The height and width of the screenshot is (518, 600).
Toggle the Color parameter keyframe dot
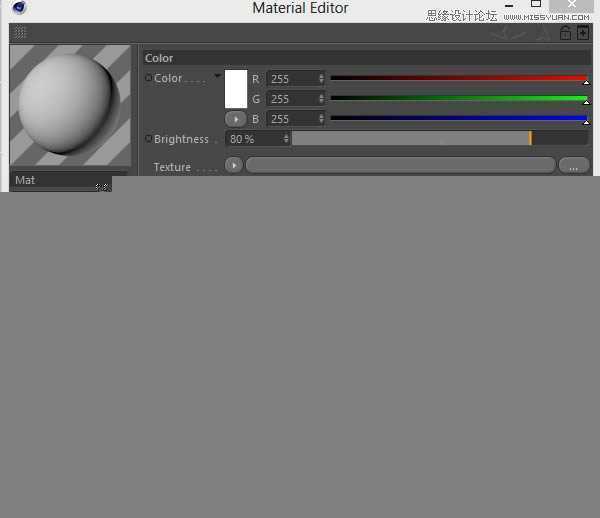click(148, 78)
